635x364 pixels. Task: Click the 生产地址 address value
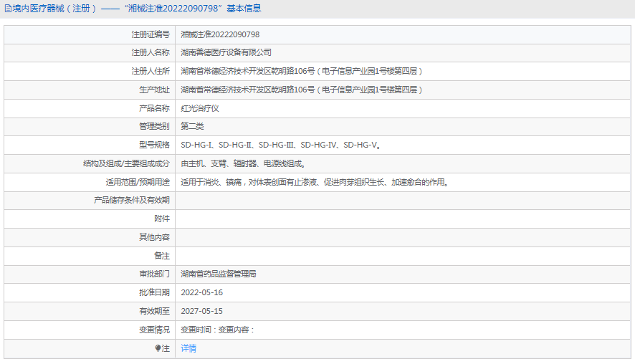[x=302, y=90]
